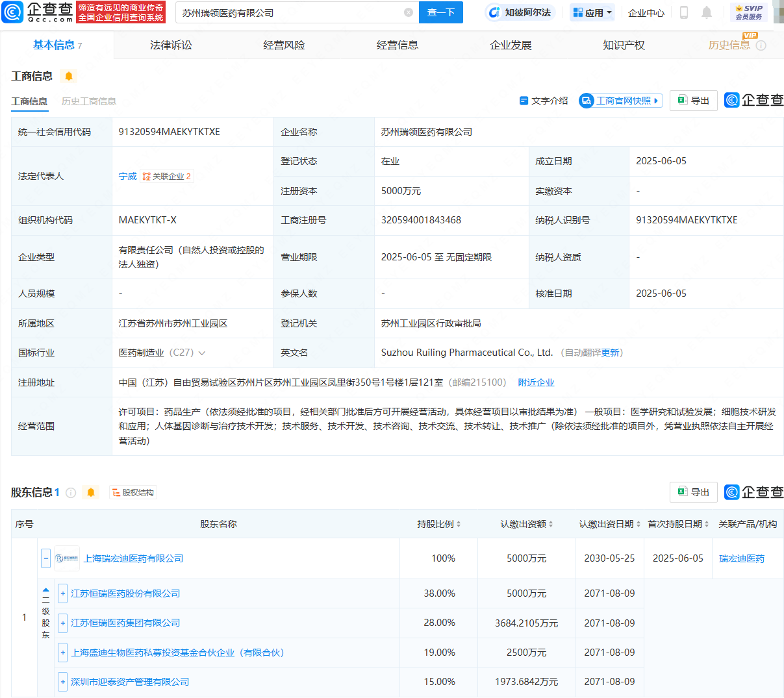Open 深圳市迎泰资产管理有限公司 link

pyautogui.click(x=130, y=682)
